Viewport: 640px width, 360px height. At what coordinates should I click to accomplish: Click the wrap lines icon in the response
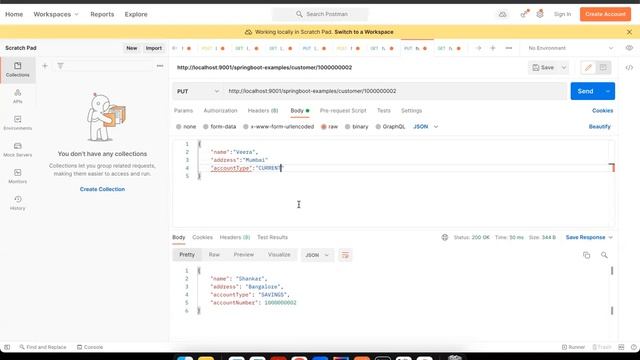point(345,255)
